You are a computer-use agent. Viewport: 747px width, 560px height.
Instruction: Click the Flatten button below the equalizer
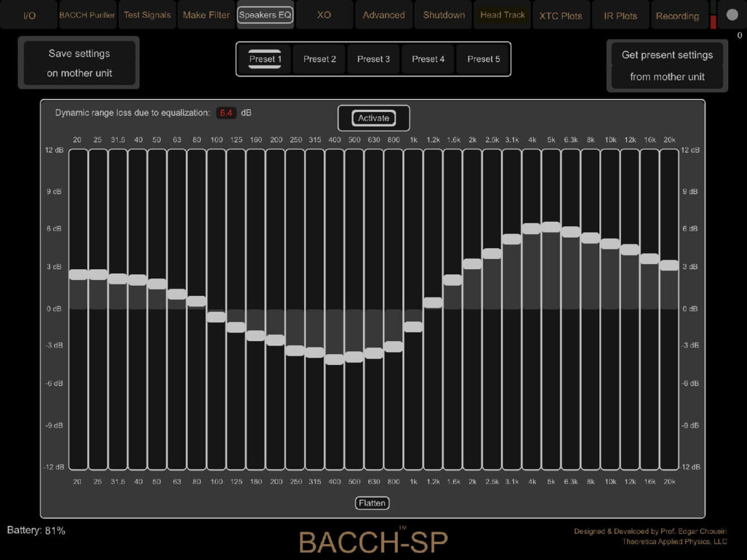(372, 503)
